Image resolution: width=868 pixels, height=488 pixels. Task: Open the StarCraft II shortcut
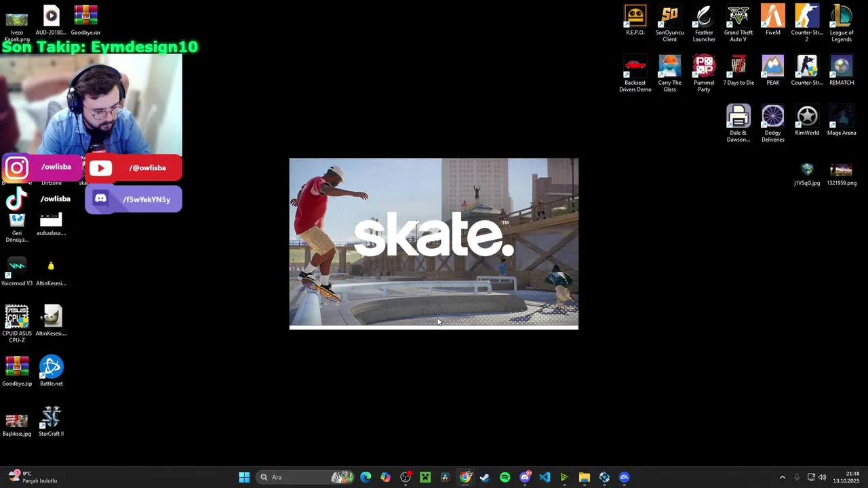(51, 422)
